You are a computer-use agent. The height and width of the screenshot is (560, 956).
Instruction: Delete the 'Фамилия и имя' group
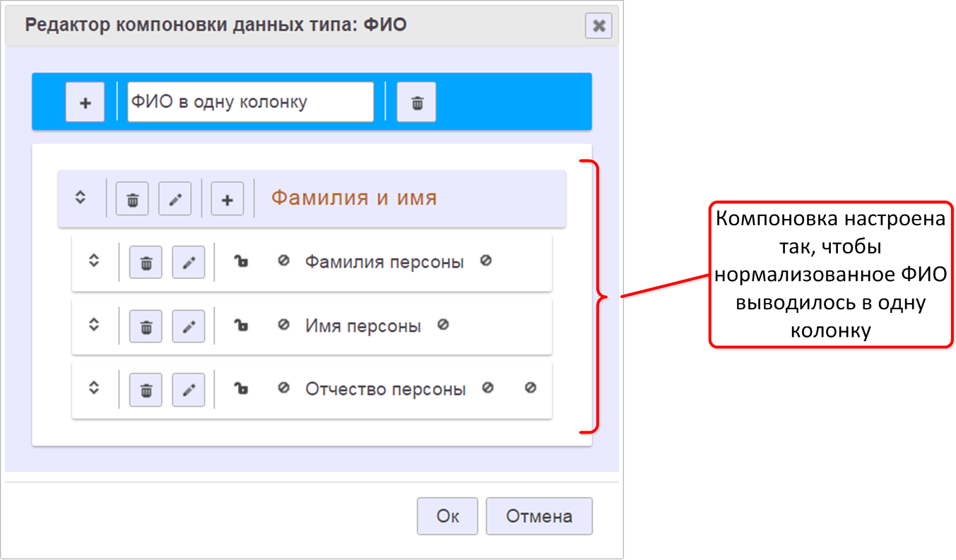click(132, 199)
